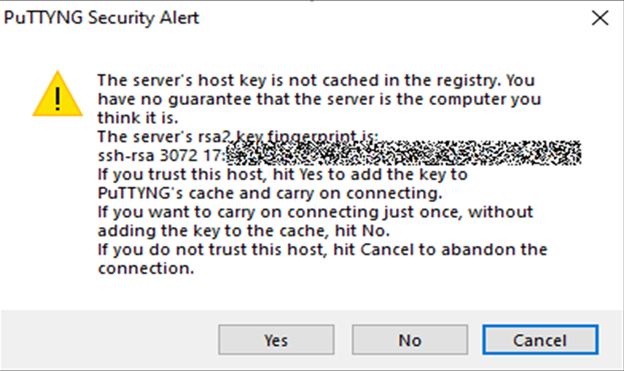The width and height of the screenshot is (624, 371).
Task: Click the 'adding the key to the cache' line
Action: point(244,231)
